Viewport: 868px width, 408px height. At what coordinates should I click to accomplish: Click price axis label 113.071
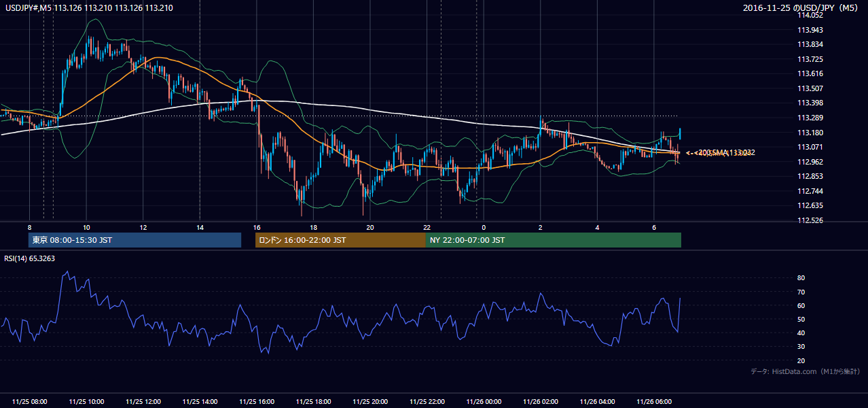point(810,147)
